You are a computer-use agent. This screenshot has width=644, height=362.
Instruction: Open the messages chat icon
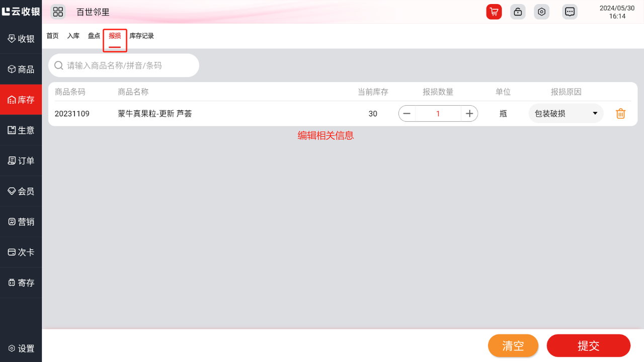(570, 12)
